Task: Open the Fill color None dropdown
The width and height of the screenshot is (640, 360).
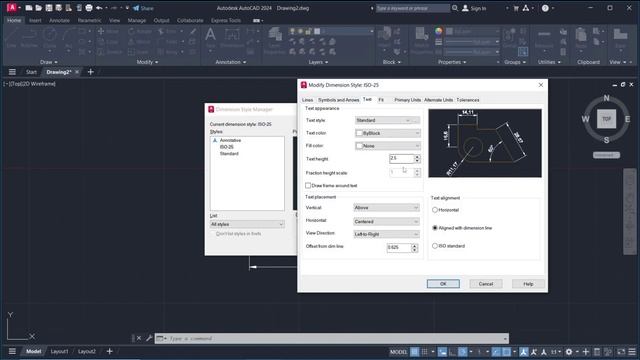Action: point(387,146)
